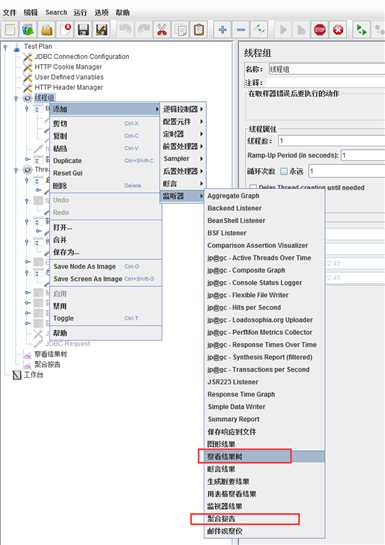Open the 逻辑控制器 submenu
385x545 pixels.
(x=183, y=109)
